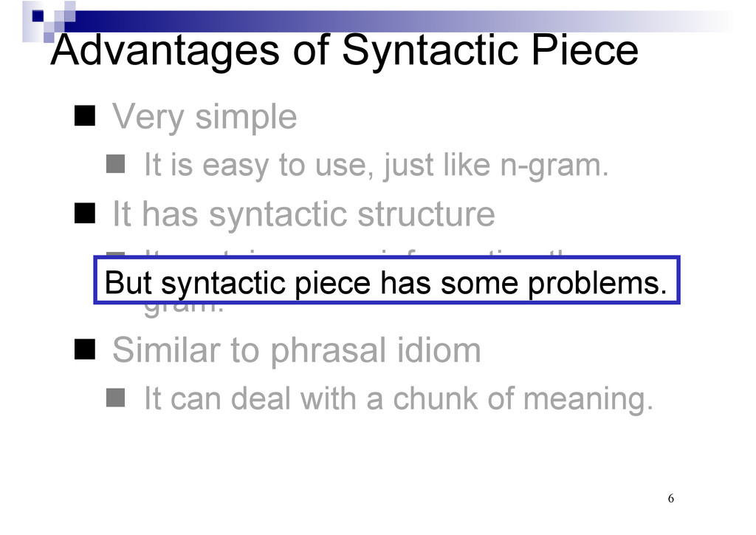Image resolution: width=756 pixels, height=535 pixels.
Task: Click the black bullet beside 'It has syntactic structure'
Action: (85, 213)
